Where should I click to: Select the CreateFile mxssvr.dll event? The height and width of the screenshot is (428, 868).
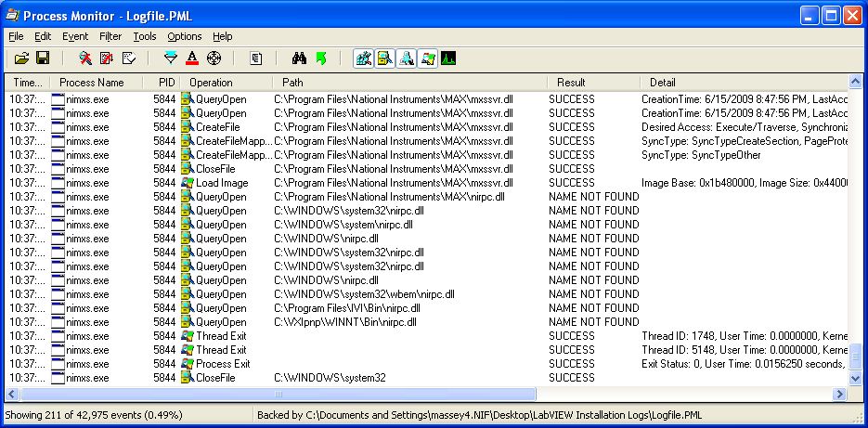pos(426,127)
